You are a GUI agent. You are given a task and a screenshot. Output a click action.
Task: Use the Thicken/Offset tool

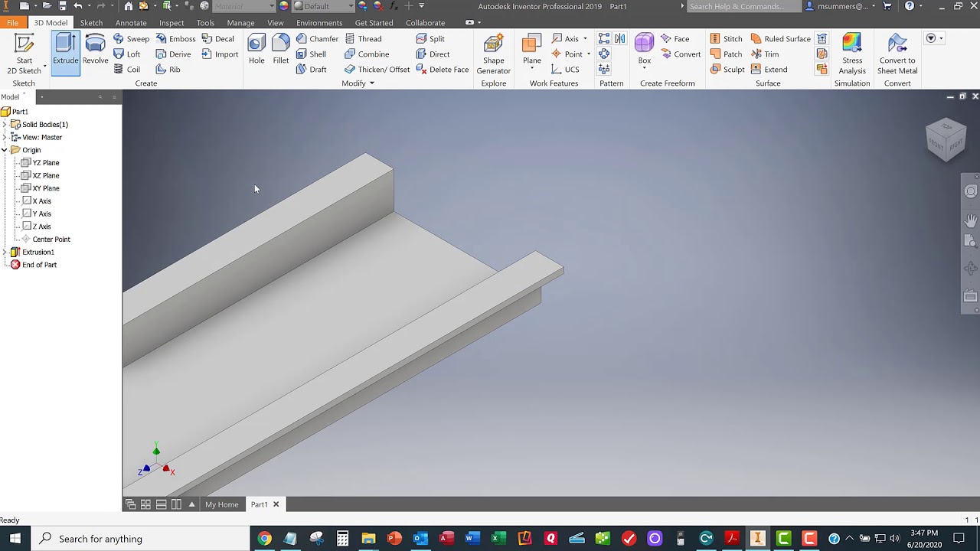377,70
